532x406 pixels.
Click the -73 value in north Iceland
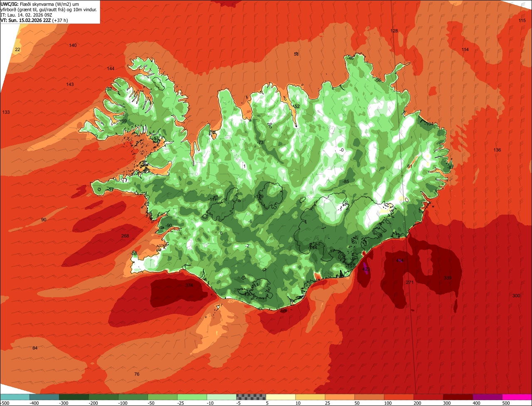[260, 142]
